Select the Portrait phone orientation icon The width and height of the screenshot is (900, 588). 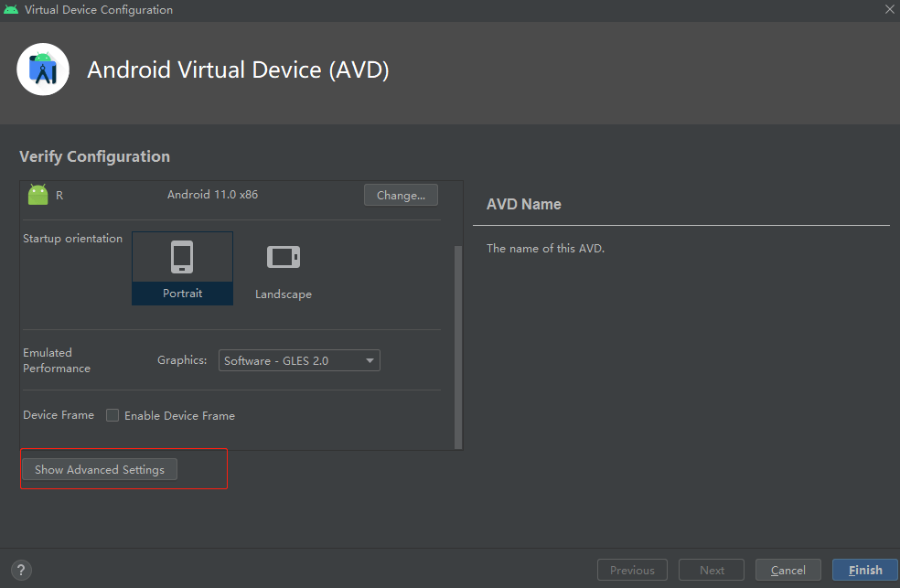point(182,256)
